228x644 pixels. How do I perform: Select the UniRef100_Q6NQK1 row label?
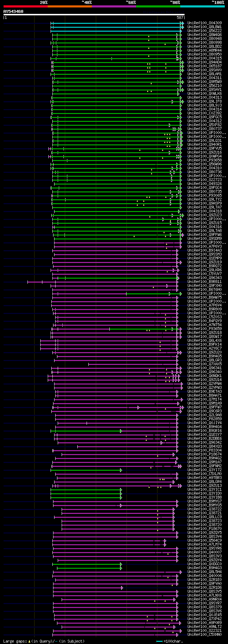[204, 376]
